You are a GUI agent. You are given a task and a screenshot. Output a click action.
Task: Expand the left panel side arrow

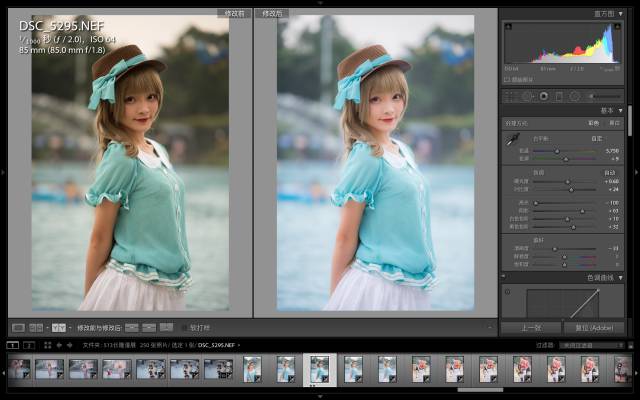(3, 173)
